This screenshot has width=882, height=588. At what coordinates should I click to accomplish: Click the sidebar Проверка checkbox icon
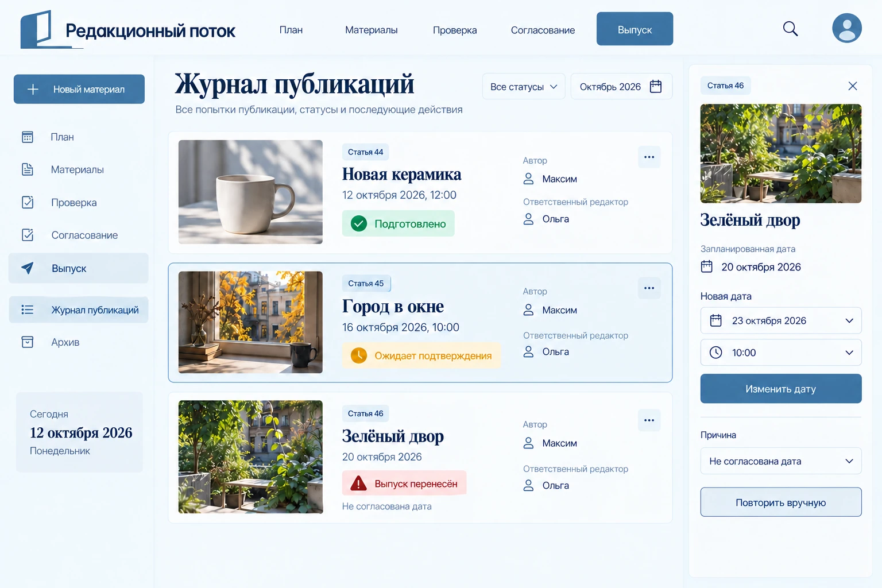click(x=28, y=202)
